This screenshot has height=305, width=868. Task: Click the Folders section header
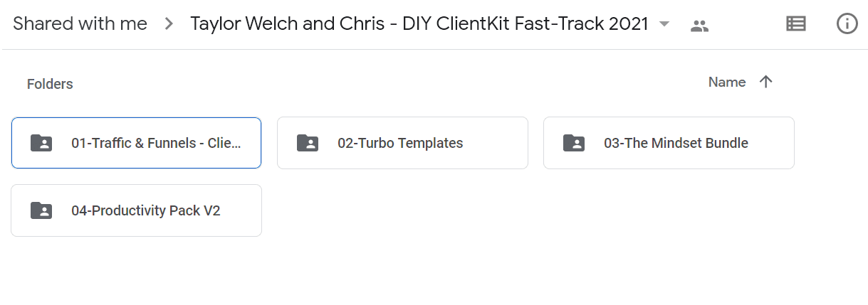[x=50, y=84]
